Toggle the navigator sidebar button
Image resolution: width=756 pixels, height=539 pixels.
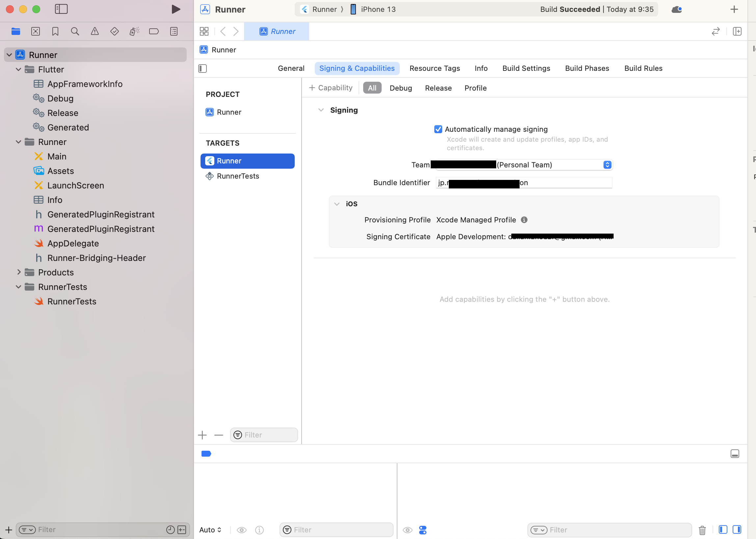[61, 9]
